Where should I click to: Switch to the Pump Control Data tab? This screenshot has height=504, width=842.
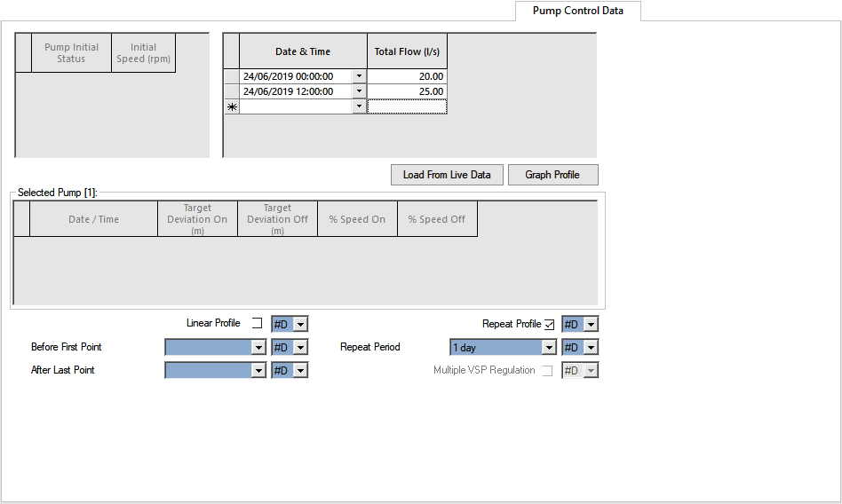[x=578, y=11]
